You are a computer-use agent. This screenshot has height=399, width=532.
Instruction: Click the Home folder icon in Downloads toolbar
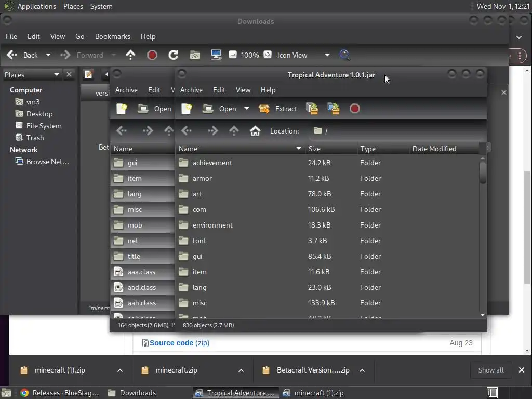pyautogui.click(x=195, y=55)
